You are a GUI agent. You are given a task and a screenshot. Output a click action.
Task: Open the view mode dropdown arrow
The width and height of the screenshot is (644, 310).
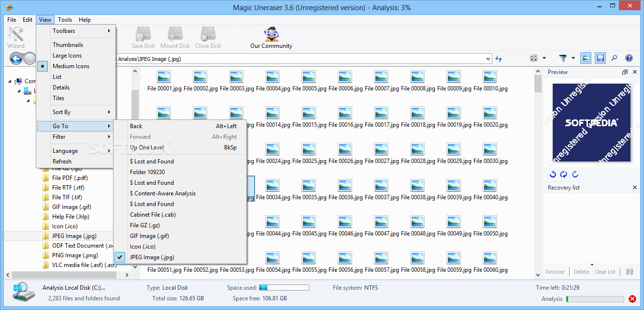pos(544,58)
